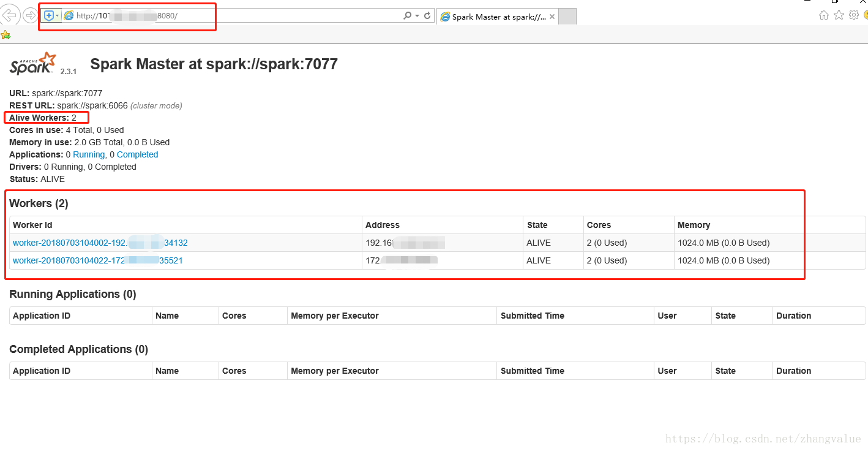Expand the address bar autocomplete dropdown arrow
Screen dimensions: 868x451
[417, 16]
